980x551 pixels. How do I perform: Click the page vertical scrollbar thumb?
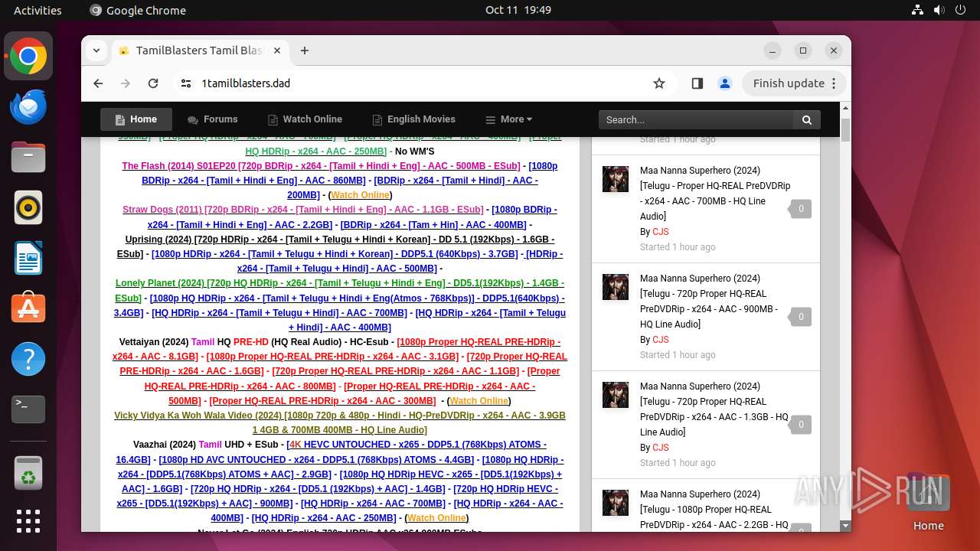coord(845,130)
